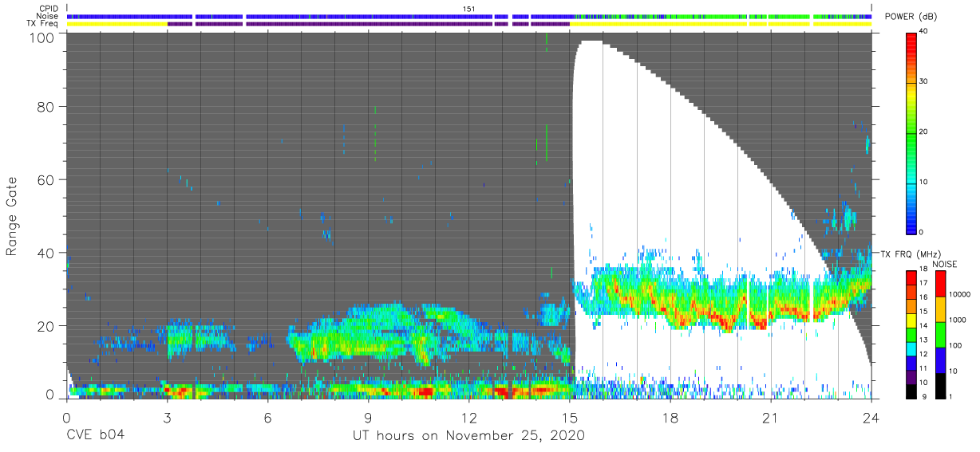
Task: Select hour 18 on the time axis
Action: point(670,418)
